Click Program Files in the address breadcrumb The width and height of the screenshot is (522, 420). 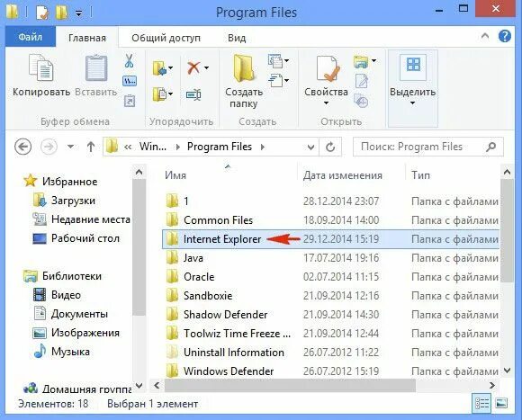coord(220,147)
